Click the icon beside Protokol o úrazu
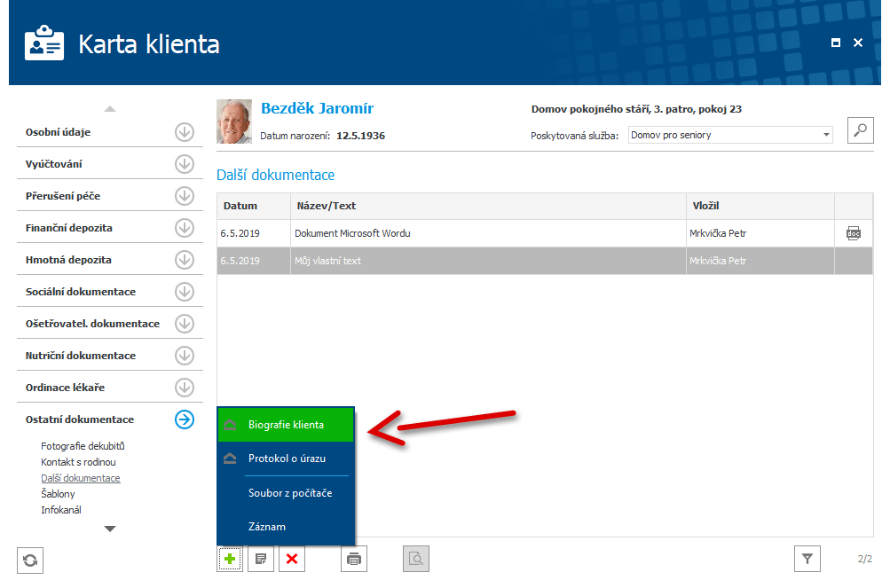 230,459
